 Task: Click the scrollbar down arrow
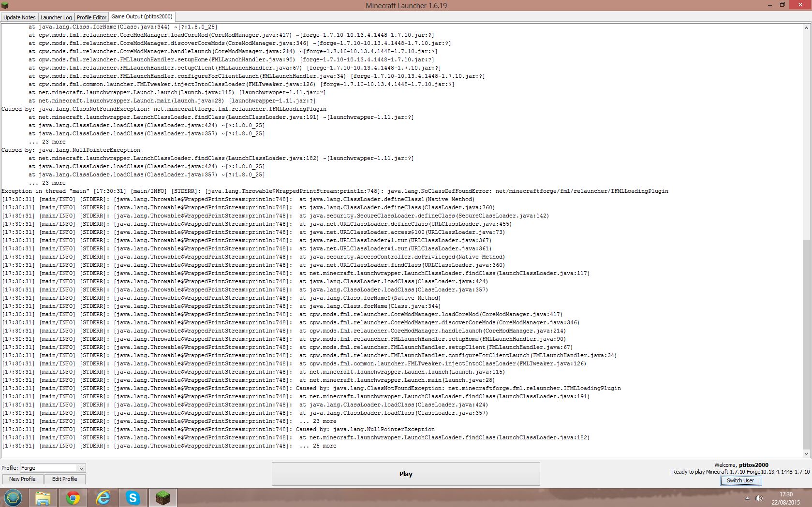click(806, 453)
